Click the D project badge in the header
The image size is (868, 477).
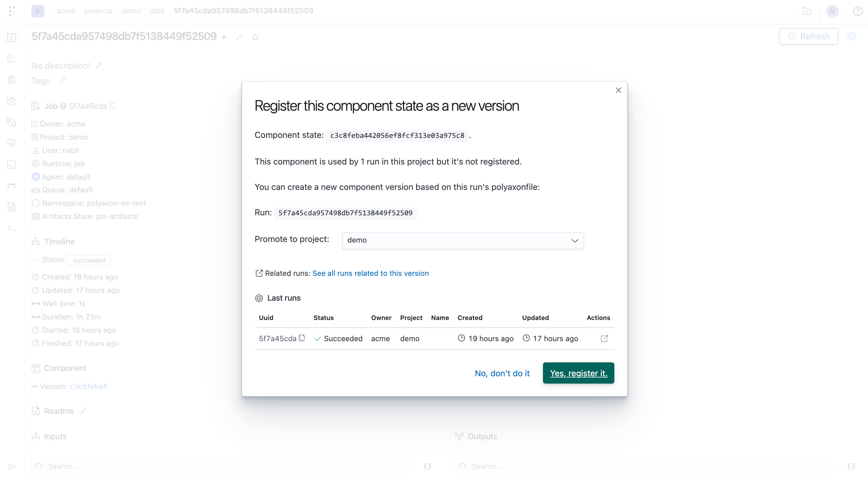coord(38,11)
